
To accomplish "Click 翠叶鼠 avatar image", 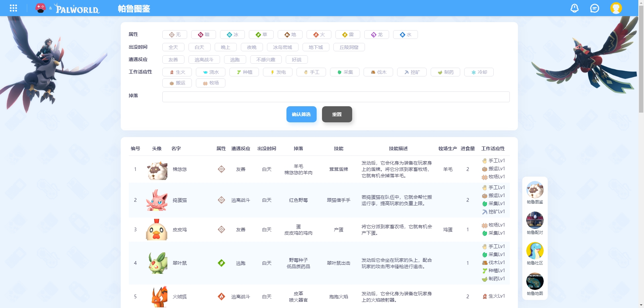I will click(x=157, y=263).
